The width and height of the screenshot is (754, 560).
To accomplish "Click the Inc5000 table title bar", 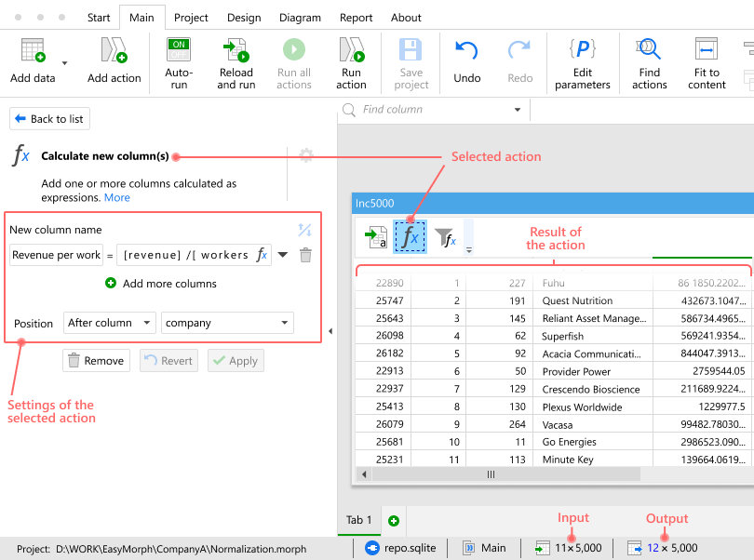I will coord(553,204).
